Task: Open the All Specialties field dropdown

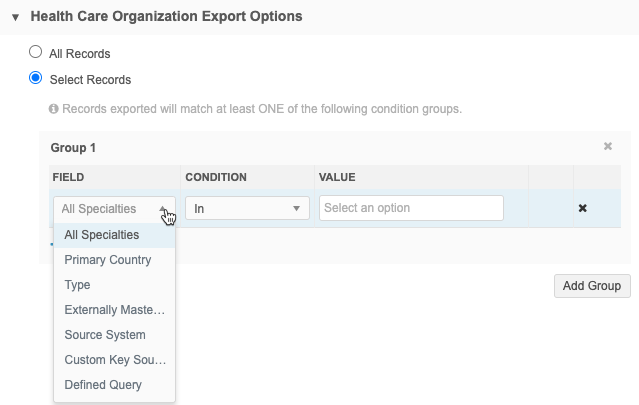Action: click(x=114, y=208)
